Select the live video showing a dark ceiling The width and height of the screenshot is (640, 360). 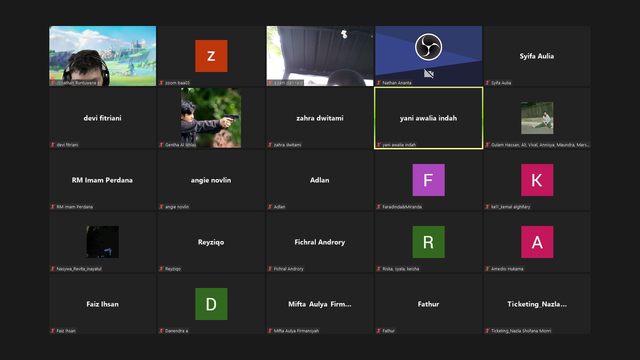[x=320, y=56]
